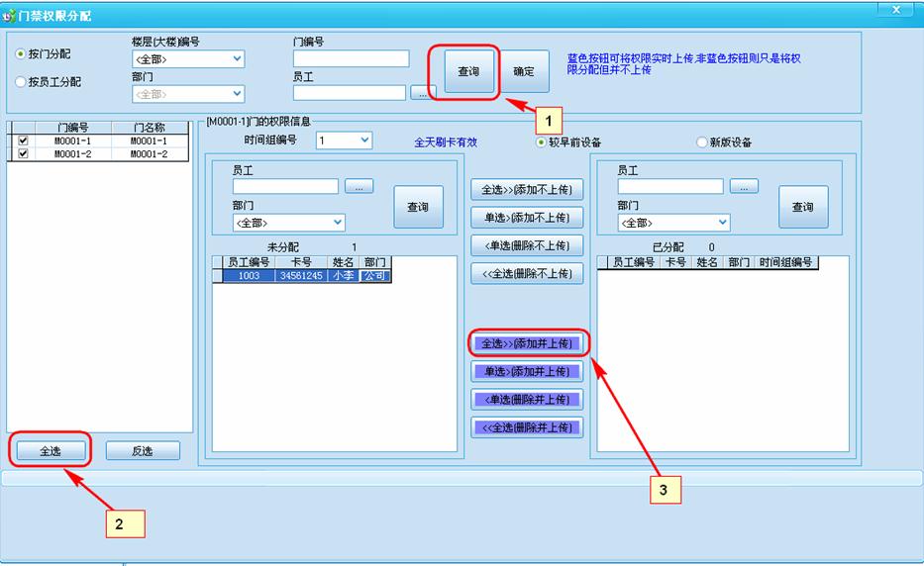924x566 pixels.
Task: Select the 新版设备 radio button
Action: tap(703, 142)
